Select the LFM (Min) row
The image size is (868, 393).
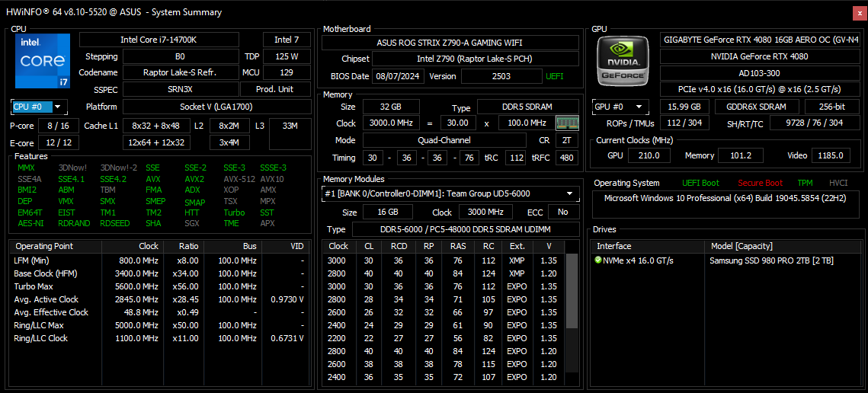(159, 260)
